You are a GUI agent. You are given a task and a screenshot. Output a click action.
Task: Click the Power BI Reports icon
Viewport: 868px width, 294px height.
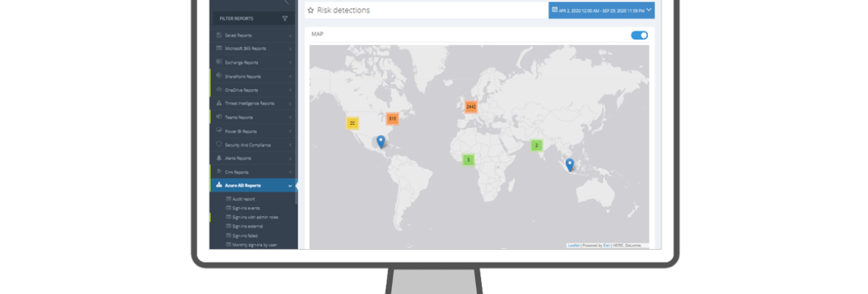pos(219,131)
